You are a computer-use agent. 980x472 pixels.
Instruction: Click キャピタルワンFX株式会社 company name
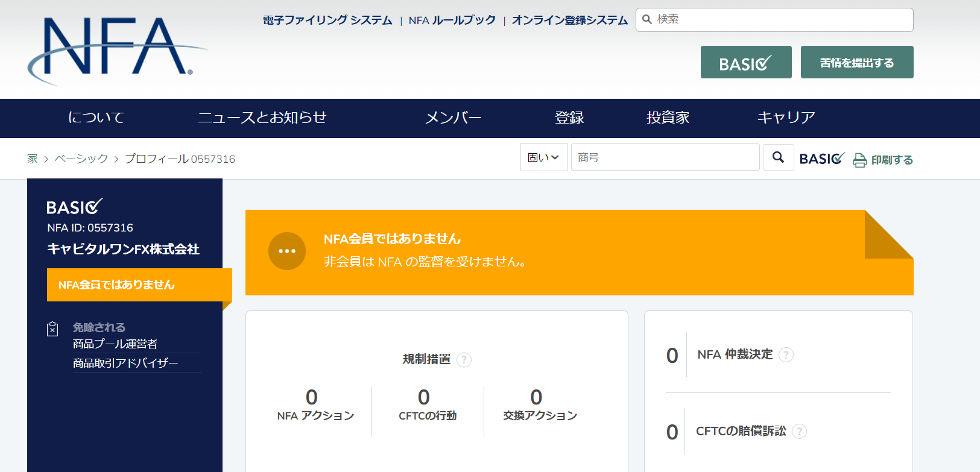[x=124, y=249]
